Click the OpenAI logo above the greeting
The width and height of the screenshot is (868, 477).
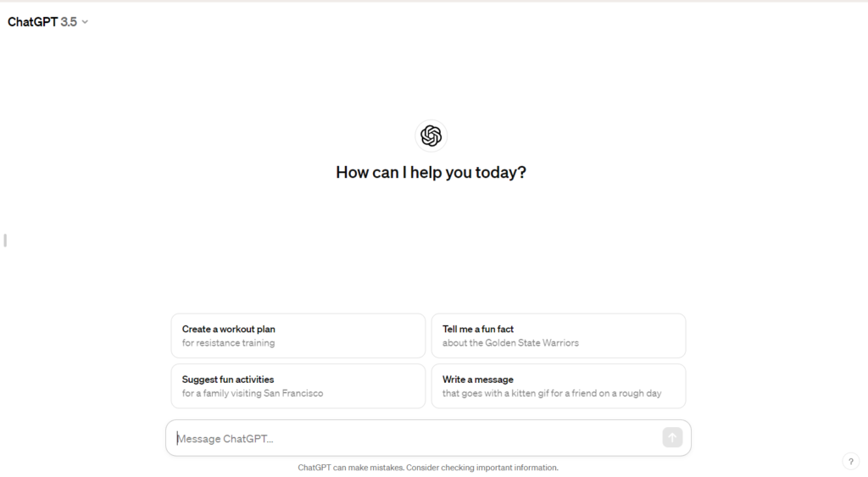(431, 136)
